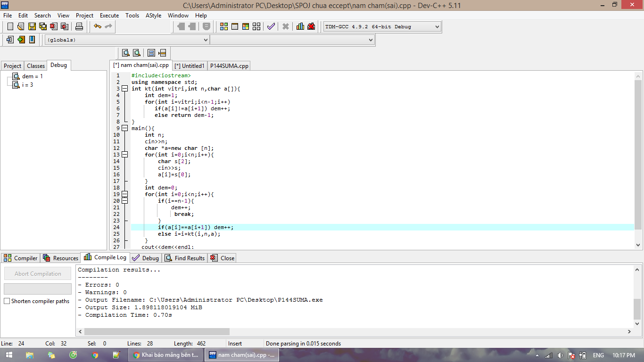Click the Find magnifier icon

126,53
